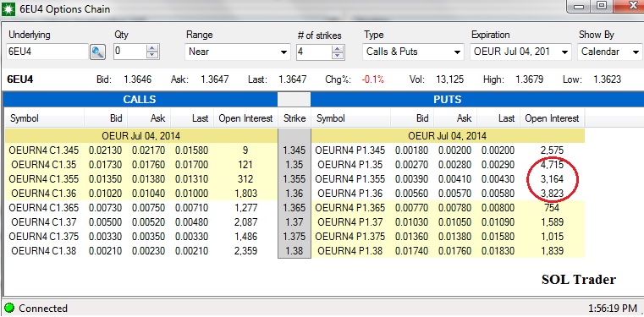Click call open interest 2,359
The width and height of the screenshot is (644, 317).
pyautogui.click(x=245, y=250)
